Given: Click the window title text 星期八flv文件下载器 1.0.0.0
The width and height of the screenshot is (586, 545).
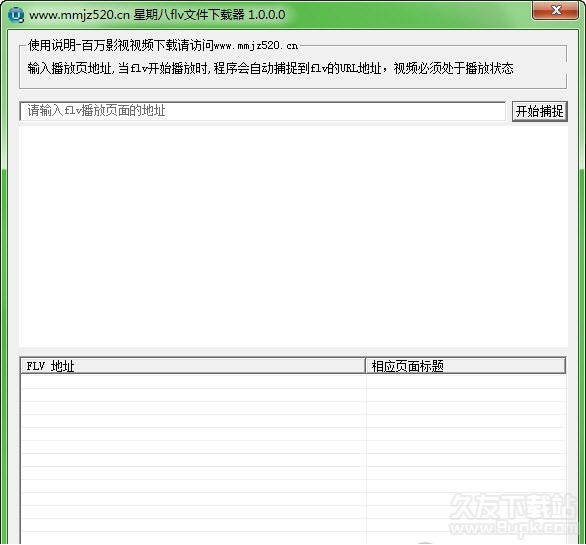Looking at the screenshot, I should point(209,15).
